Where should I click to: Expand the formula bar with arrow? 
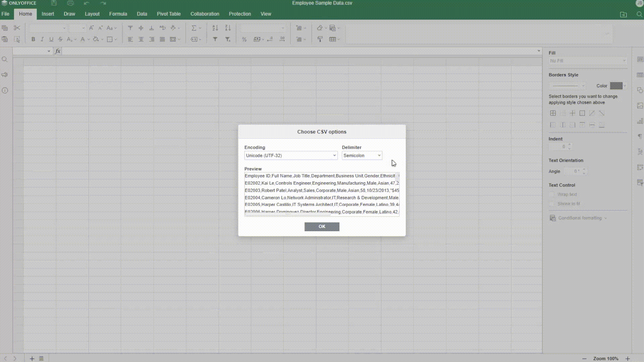[539, 51]
